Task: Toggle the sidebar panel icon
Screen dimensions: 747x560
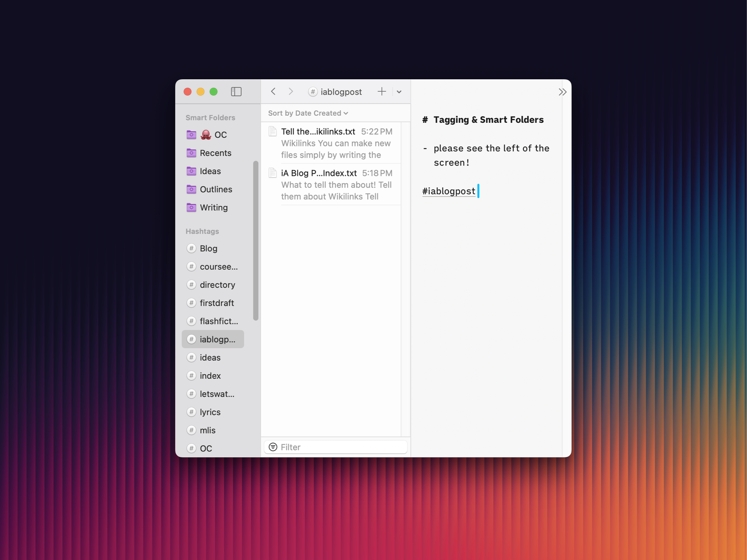Action: [x=236, y=92]
